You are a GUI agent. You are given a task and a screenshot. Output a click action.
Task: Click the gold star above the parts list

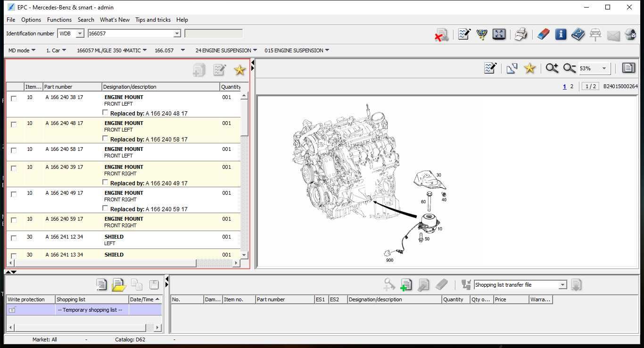pos(239,70)
